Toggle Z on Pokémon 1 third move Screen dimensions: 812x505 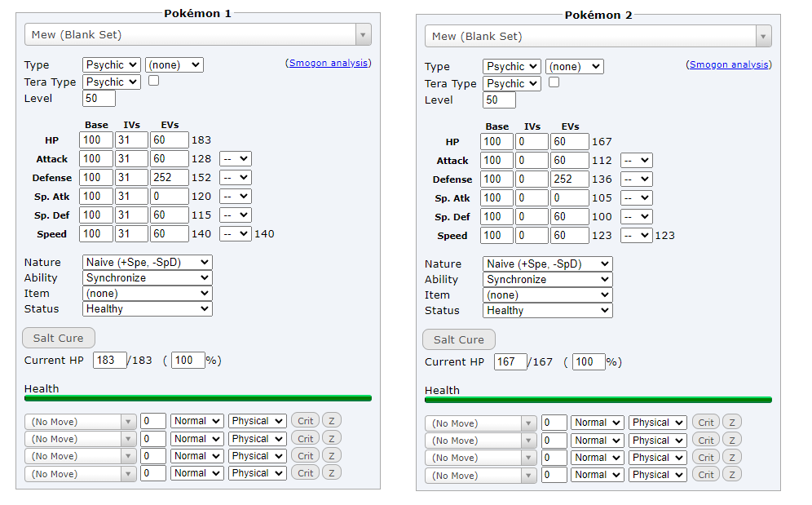click(x=332, y=455)
